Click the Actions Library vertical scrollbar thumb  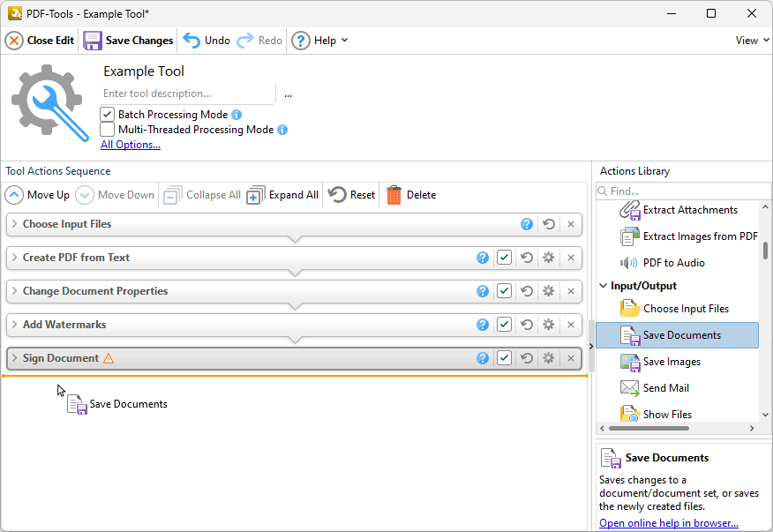tap(765, 251)
